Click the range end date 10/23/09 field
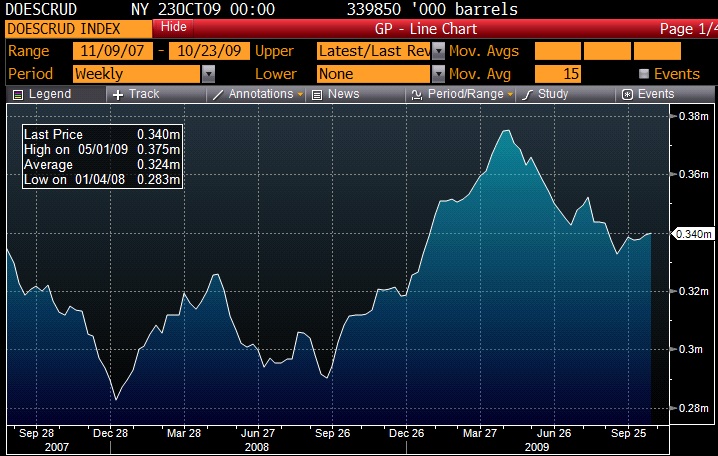This screenshot has width=718, height=456. coord(207,50)
